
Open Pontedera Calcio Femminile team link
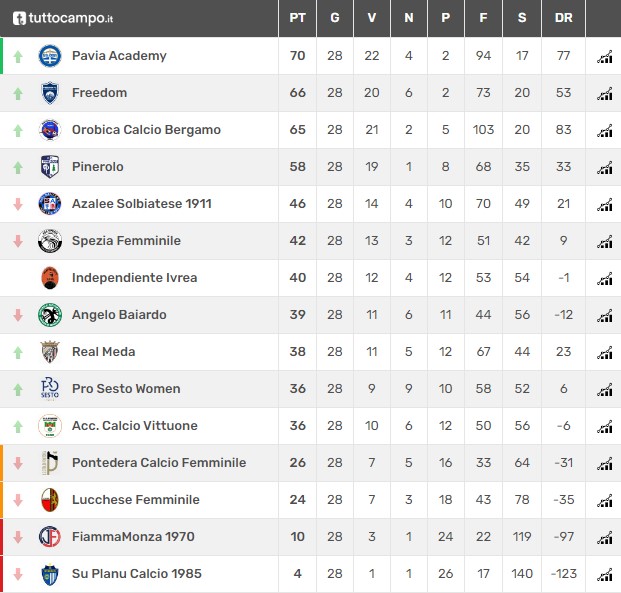(x=159, y=463)
